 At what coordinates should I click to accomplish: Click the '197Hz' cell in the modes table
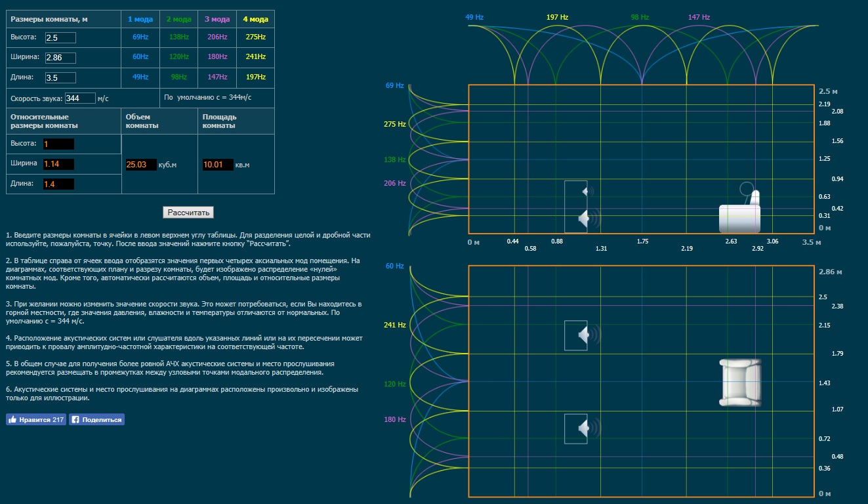pos(255,77)
